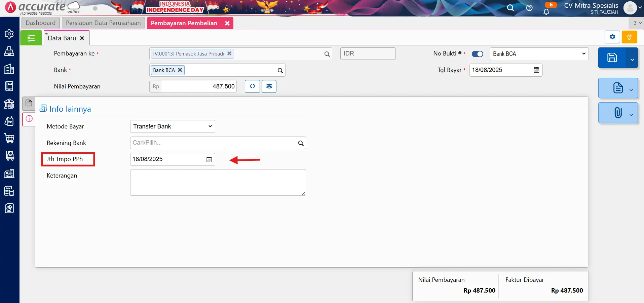Open the Info lainnya side tab icon

click(29, 119)
